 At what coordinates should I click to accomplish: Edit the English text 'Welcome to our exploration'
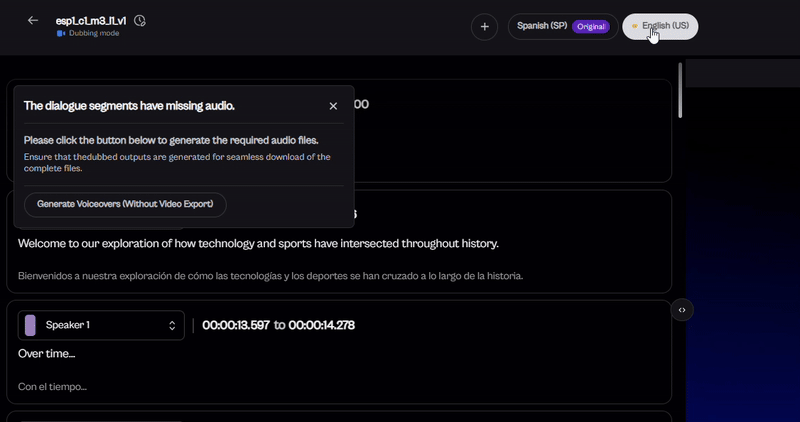click(258, 243)
